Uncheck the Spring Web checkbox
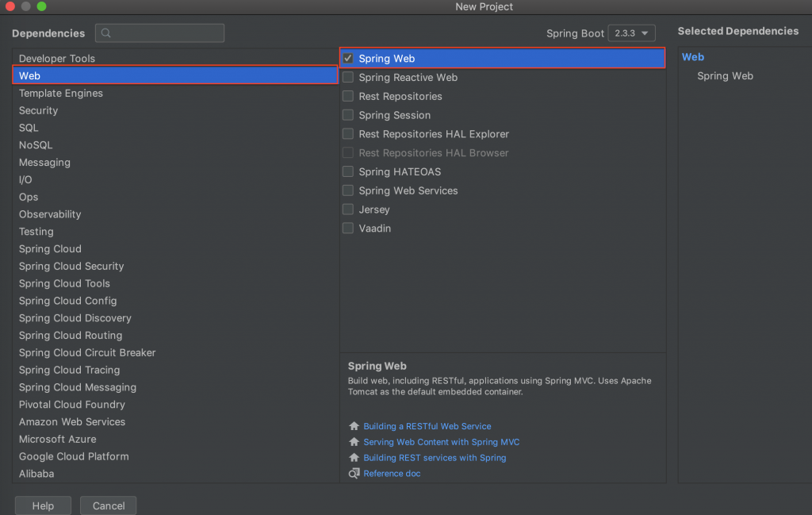This screenshot has width=812, height=515. [348, 59]
